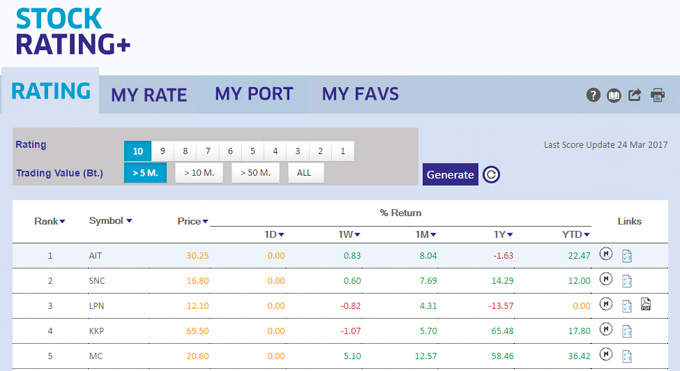Select the LPN symbol
This screenshot has width=680, height=371.
click(96, 306)
